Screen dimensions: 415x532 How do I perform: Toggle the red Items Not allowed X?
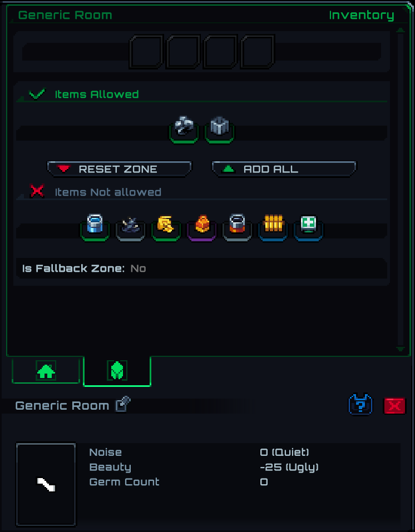coord(37,191)
